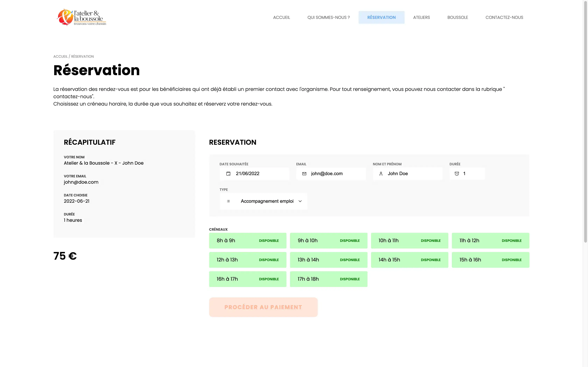Image resolution: width=588 pixels, height=367 pixels.
Task: Click the list icon beside Type selector
Action: 228,201
